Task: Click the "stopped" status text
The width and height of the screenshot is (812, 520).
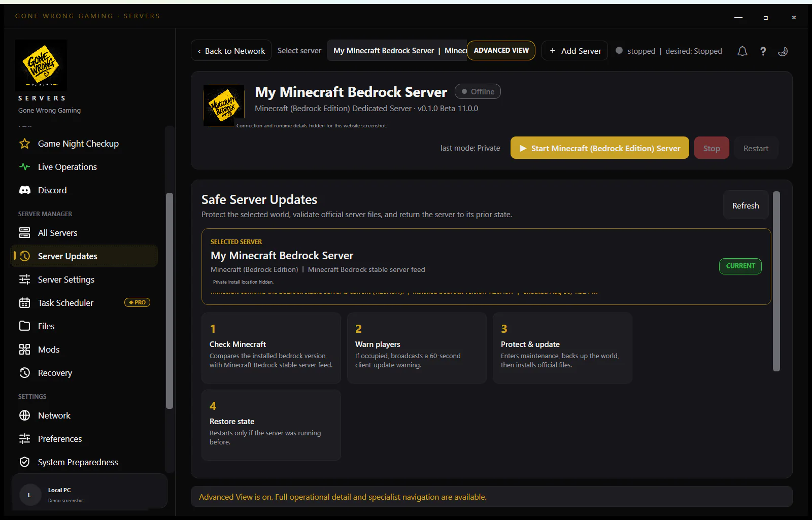Action: pos(641,51)
